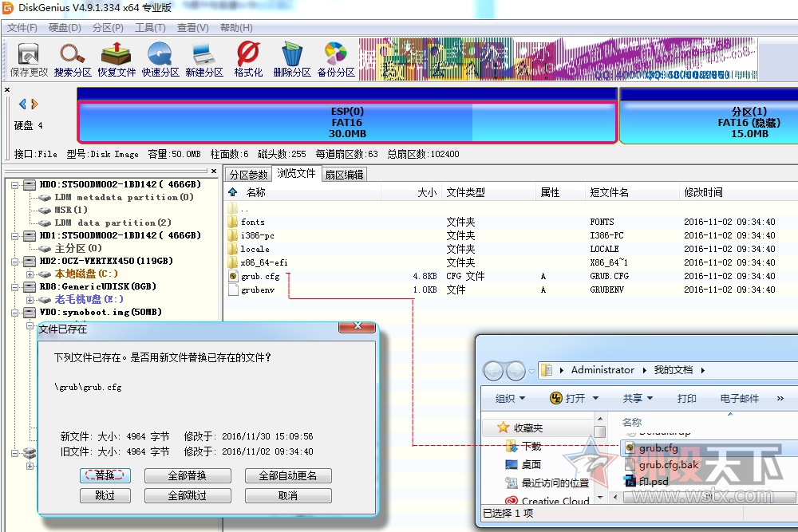The image size is (798, 532).
Task: Select the locale folder icon
Action: click(x=232, y=249)
